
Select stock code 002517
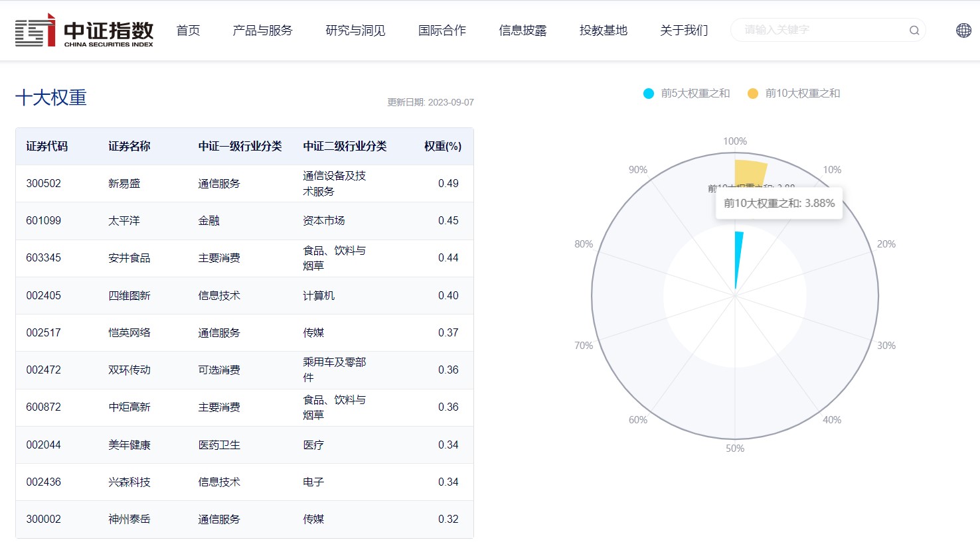click(x=43, y=332)
